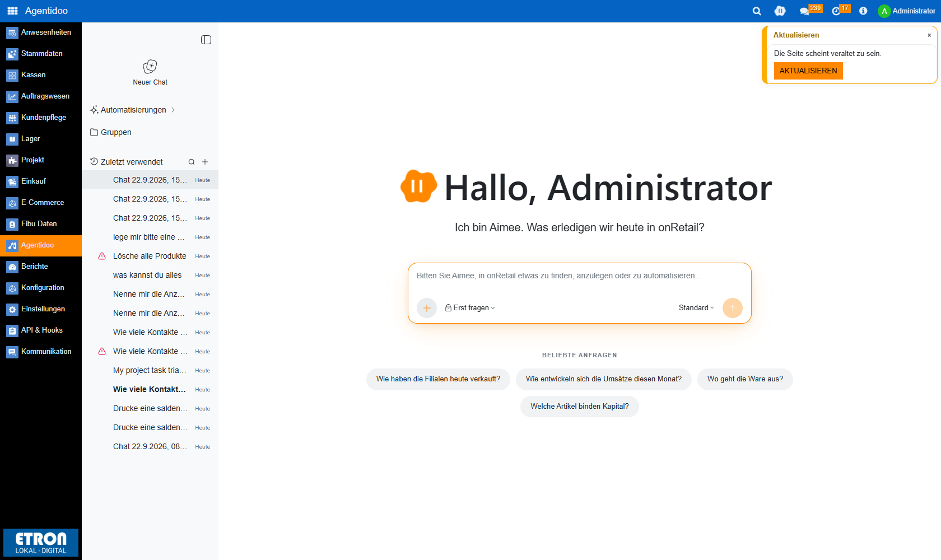This screenshot has width=941, height=560.
Task: Open chat 'was kannst du alles'
Action: (x=150, y=276)
